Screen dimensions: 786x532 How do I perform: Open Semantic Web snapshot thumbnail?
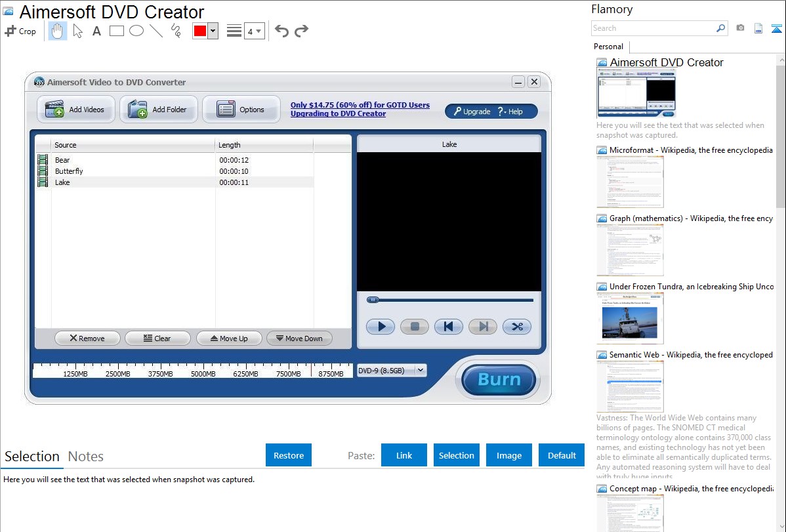coord(630,386)
